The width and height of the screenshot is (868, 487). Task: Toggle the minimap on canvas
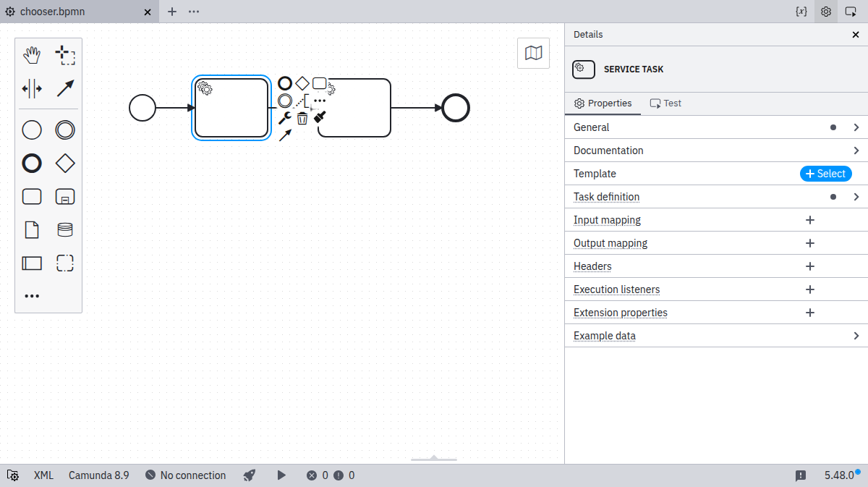(x=533, y=53)
